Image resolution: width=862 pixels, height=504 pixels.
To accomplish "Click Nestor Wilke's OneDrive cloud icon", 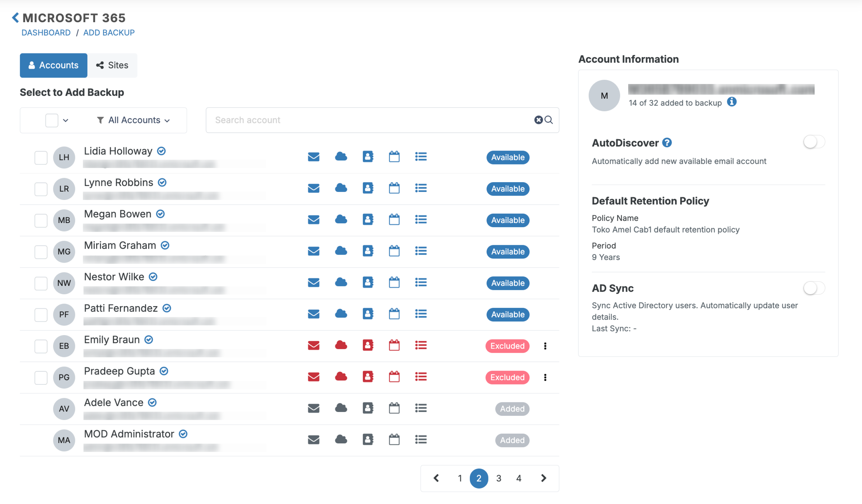I will [x=341, y=282].
